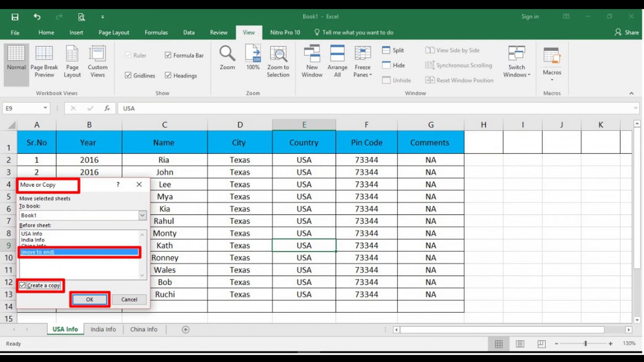This screenshot has height=362, width=644.
Task: Select (move to end) in Before sheet list
Action: 79,252
